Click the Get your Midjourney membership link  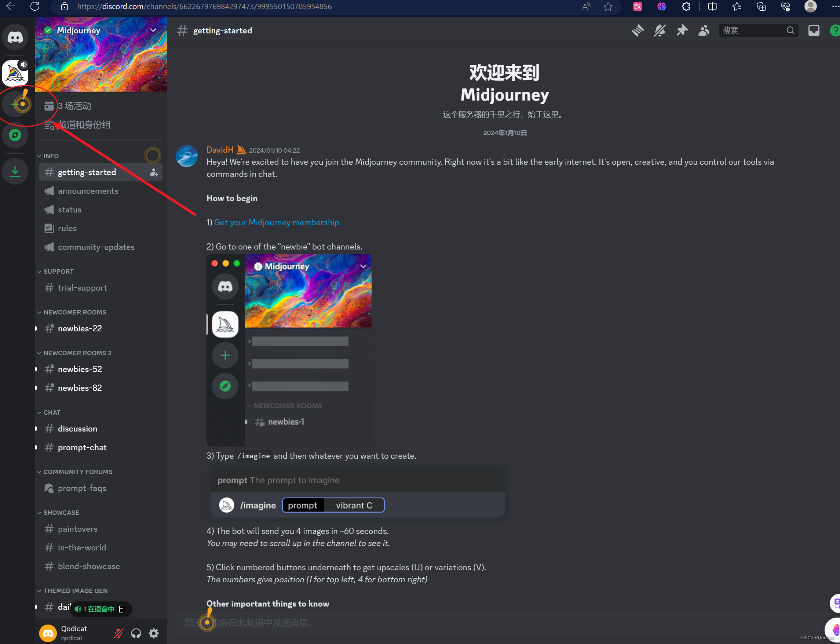click(277, 222)
